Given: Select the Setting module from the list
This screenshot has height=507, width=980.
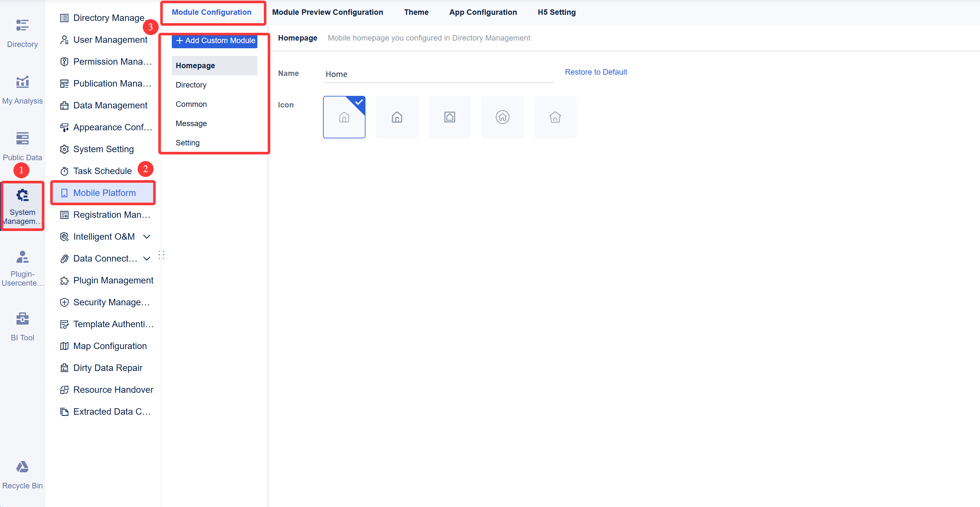Looking at the screenshot, I should pyautogui.click(x=188, y=143).
